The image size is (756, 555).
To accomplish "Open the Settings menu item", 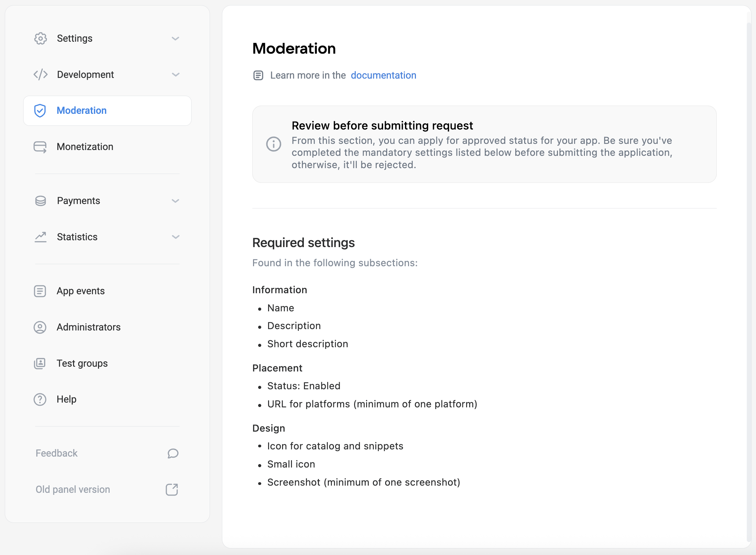I will point(107,39).
